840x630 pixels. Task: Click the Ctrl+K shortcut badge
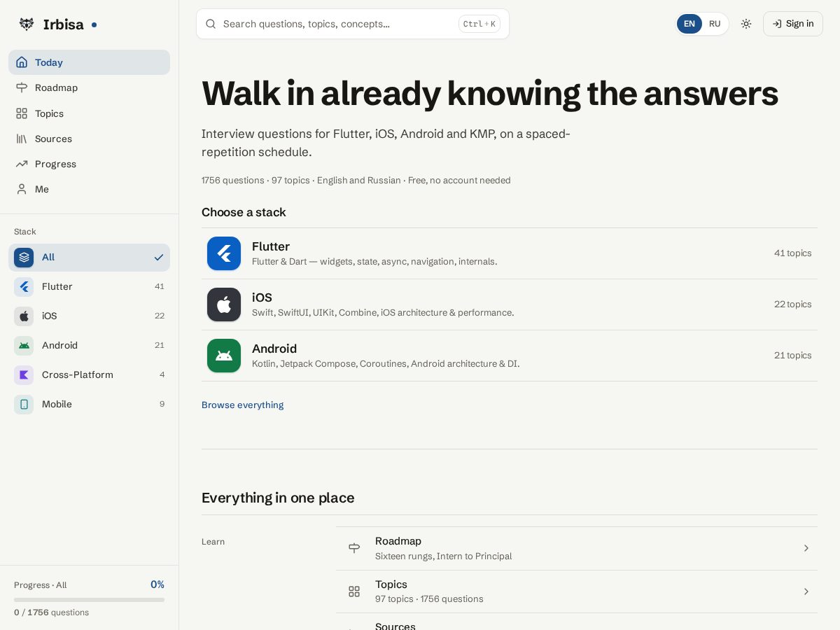(479, 24)
